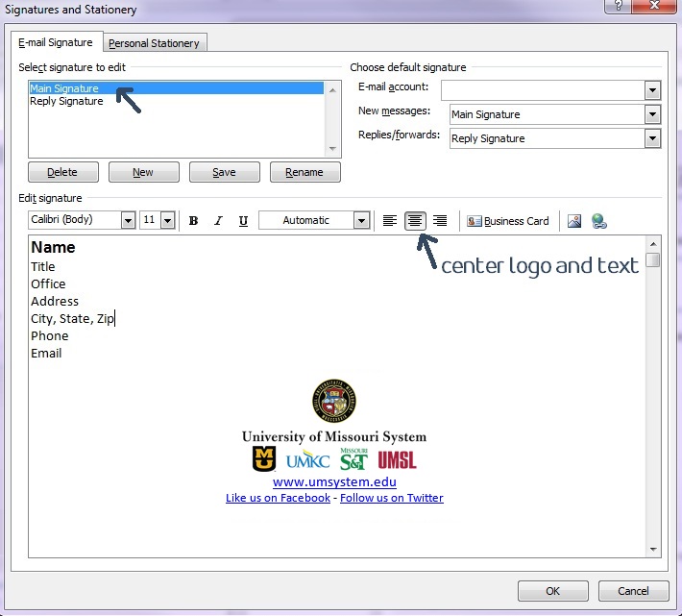
Task: Insert a picture into the signature
Action: tap(574, 221)
